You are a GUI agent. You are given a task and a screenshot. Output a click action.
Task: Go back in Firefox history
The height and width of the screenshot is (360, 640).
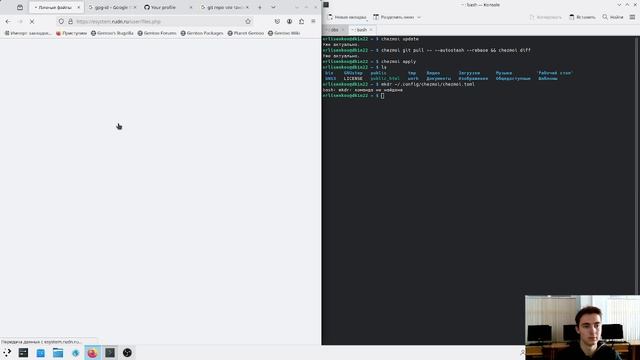point(8,21)
